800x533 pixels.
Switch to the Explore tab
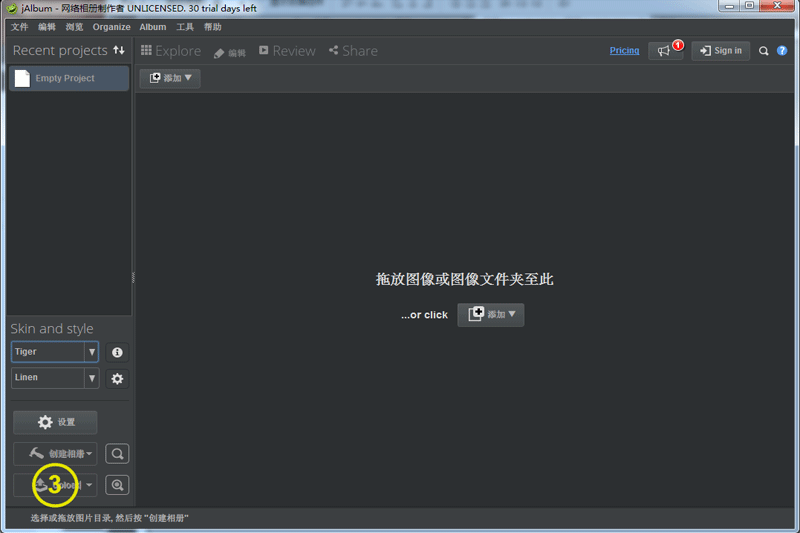pyautogui.click(x=171, y=51)
